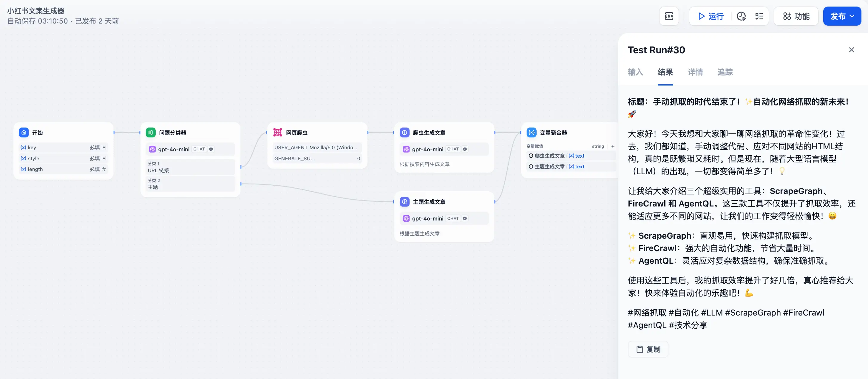Image resolution: width=868 pixels, height=379 pixels.
Task: Open the ENV environment variables icon
Action: pos(669,16)
